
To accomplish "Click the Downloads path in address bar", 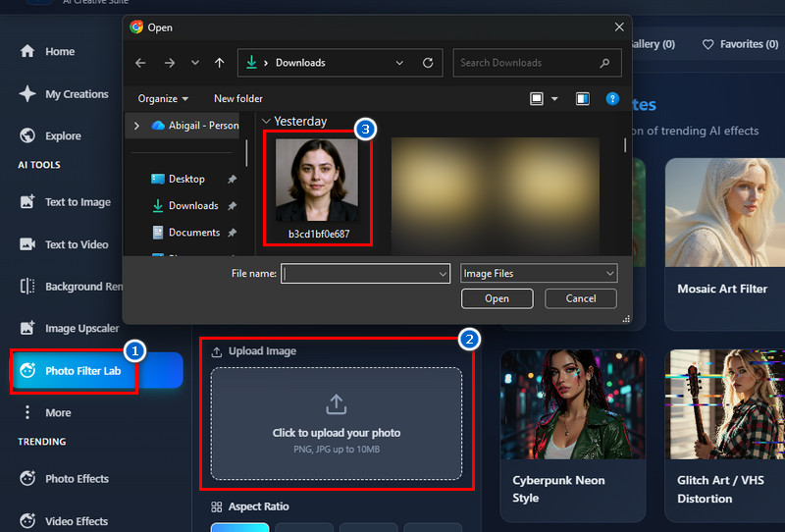I will (x=300, y=63).
